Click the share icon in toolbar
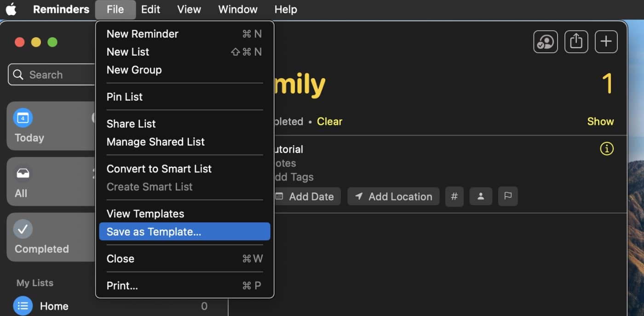This screenshot has height=316, width=644. click(x=576, y=42)
